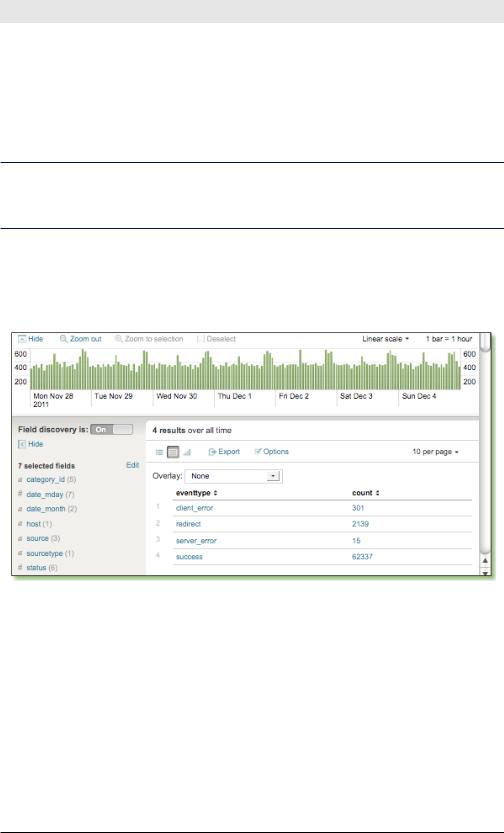Hide the timeline panel
Viewport: 504px width, 833px height.
click(x=31, y=339)
